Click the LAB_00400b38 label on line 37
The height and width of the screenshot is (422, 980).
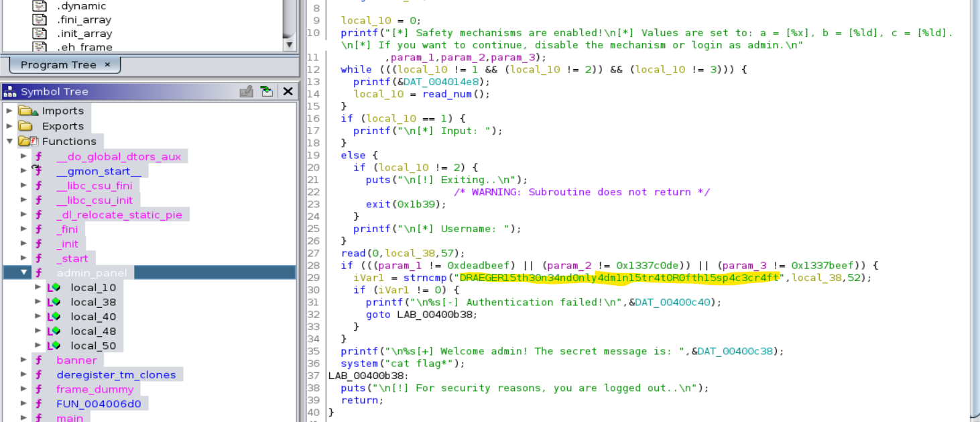pyautogui.click(x=366, y=376)
